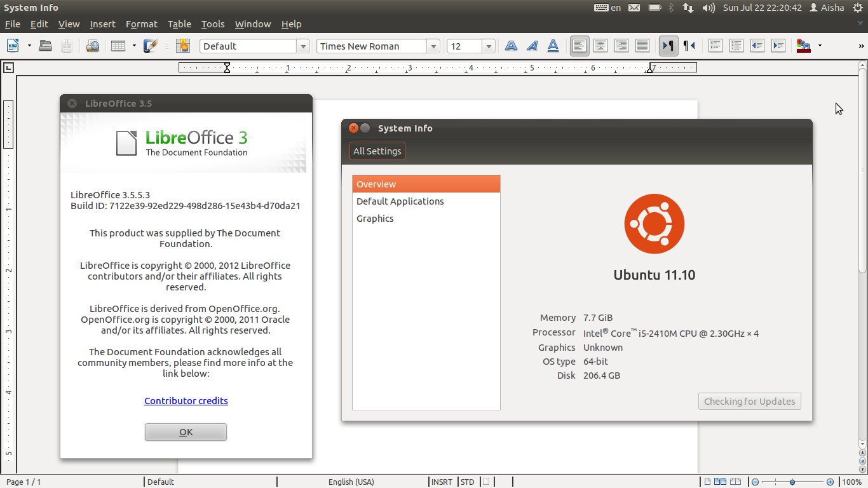This screenshot has width=868, height=488.
Task: Open the Tools menu
Action: (x=213, y=24)
